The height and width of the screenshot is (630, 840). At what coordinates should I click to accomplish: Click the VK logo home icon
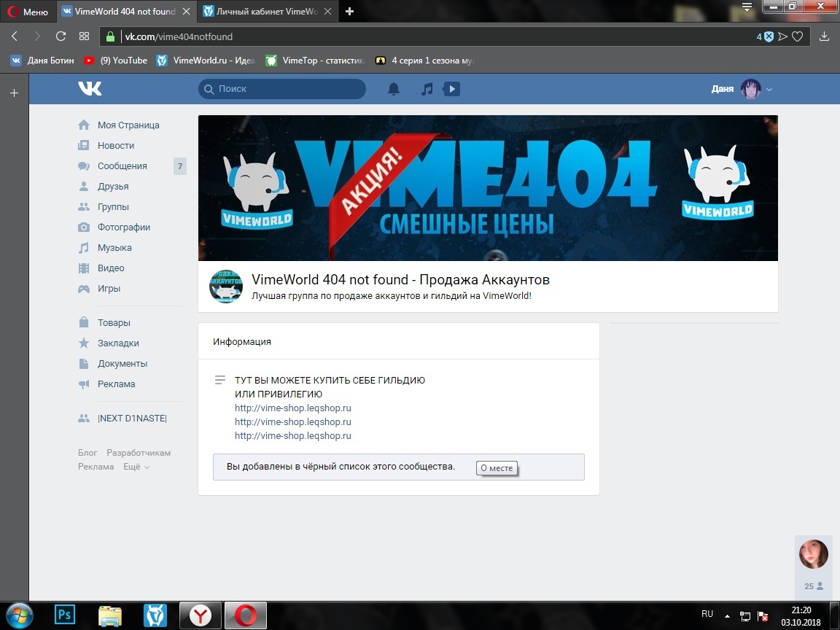pyautogui.click(x=90, y=89)
